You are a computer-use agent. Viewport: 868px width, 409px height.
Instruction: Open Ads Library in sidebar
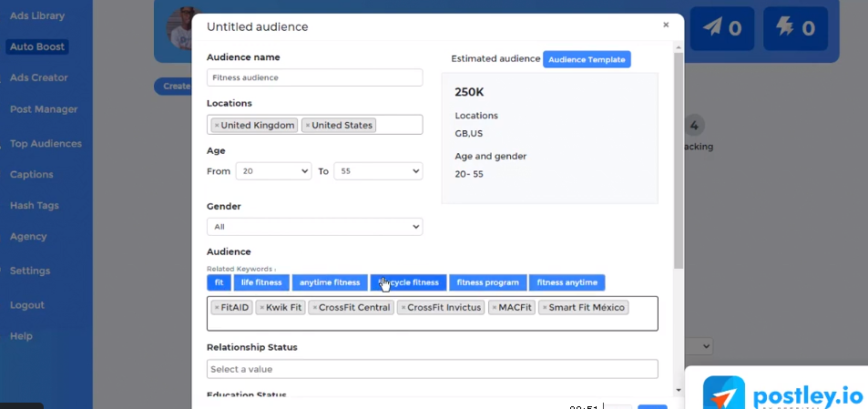(37, 16)
